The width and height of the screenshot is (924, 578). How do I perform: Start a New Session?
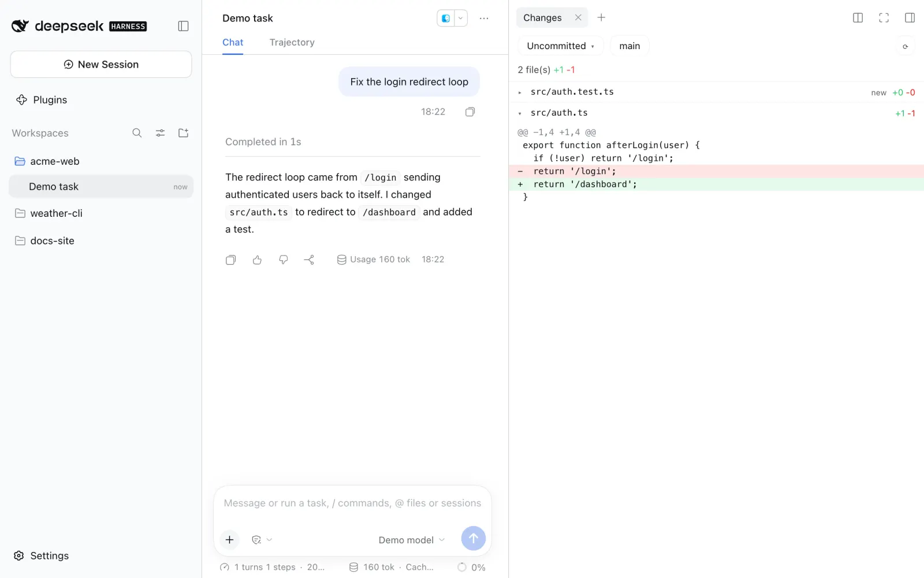[x=101, y=64]
